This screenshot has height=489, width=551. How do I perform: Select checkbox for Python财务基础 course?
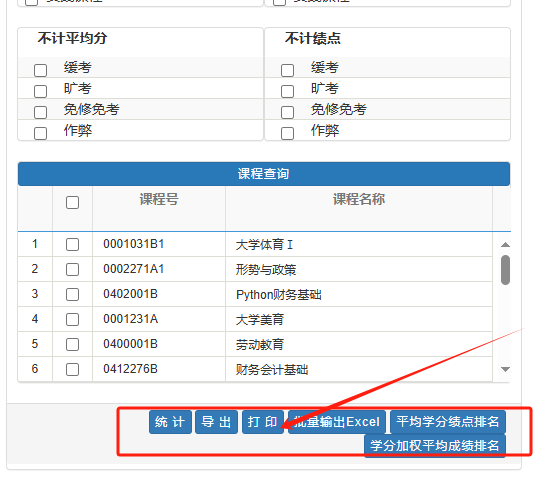[x=72, y=294]
